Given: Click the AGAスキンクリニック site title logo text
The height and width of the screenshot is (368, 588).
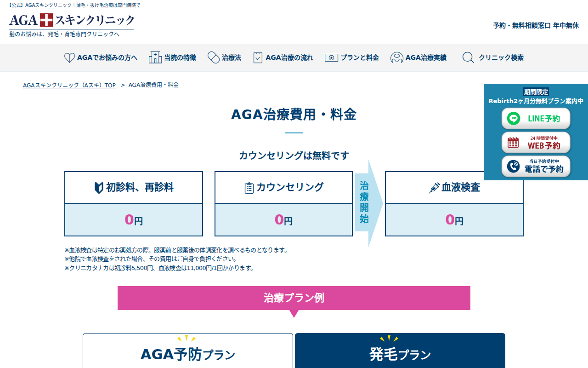Looking at the screenshot, I should click(x=72, y=20).
